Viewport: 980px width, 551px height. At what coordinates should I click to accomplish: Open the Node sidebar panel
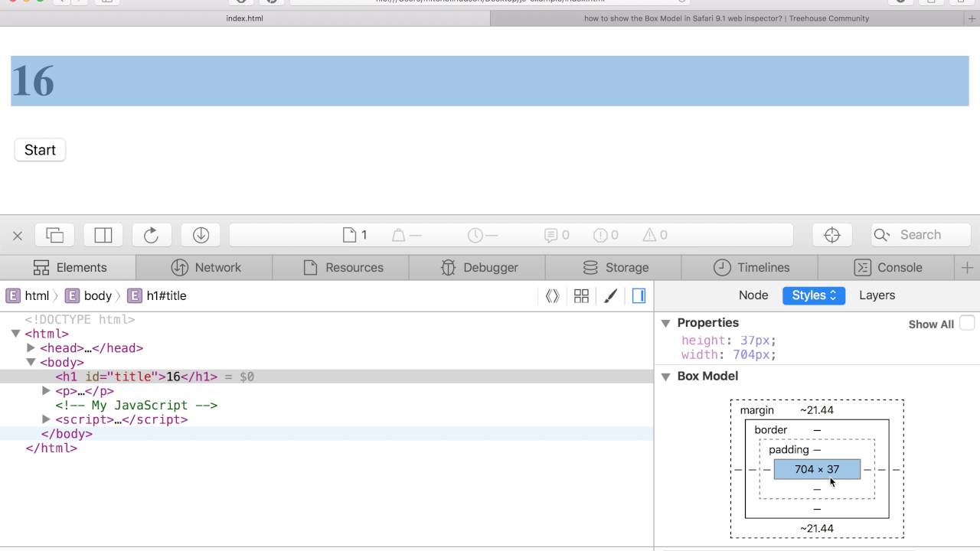coord(753,295)
